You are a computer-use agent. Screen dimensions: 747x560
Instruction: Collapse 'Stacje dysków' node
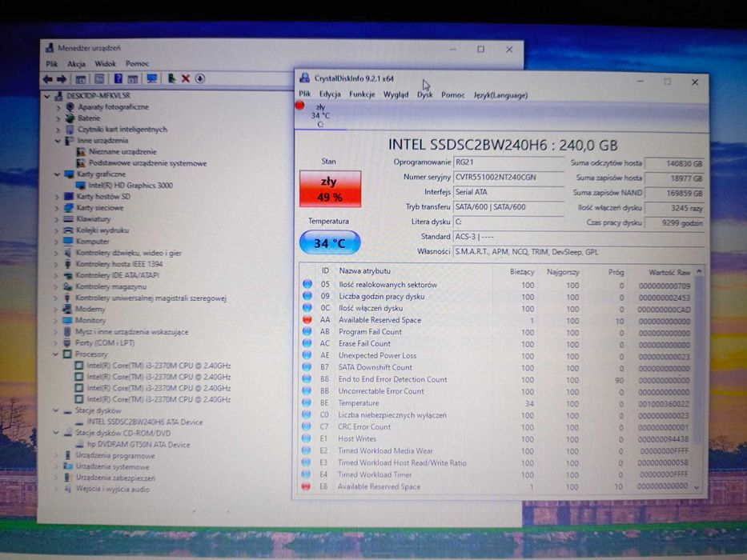56,410
